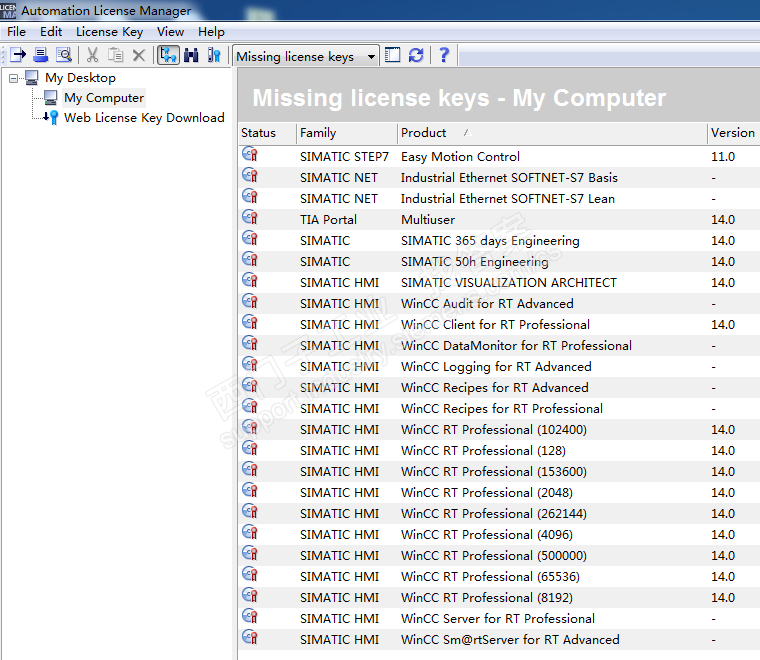Open the File menu

click(16, 32)
